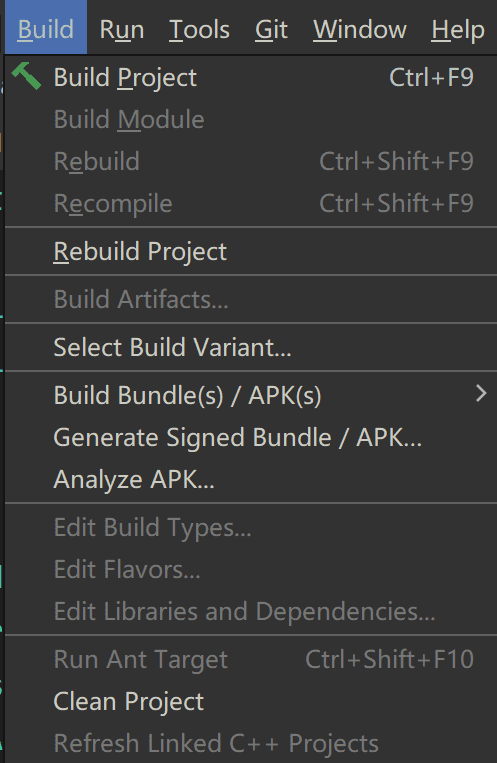This screenshot has width=497, height=763.
Task: Click the green hammer Build Project icon
Action: 26,76
